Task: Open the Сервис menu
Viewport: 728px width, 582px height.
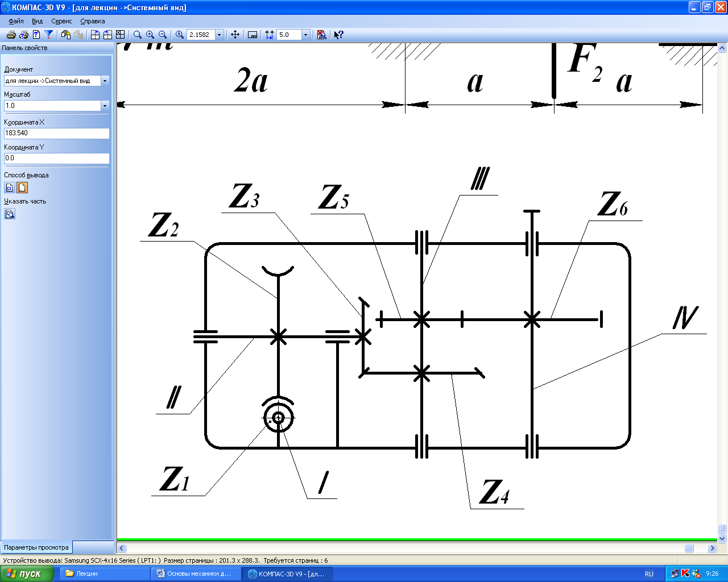Action: point(61,21)
